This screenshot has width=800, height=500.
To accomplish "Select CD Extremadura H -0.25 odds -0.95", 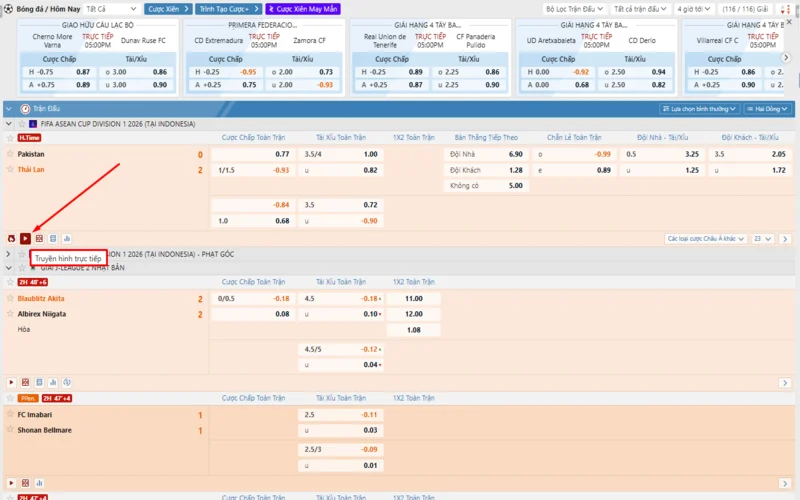I will [x=225, y=72].
